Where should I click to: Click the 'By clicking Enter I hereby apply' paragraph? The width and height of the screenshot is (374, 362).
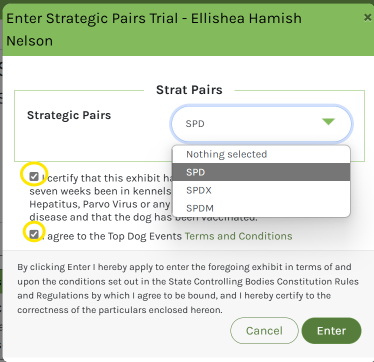[188, 288]
